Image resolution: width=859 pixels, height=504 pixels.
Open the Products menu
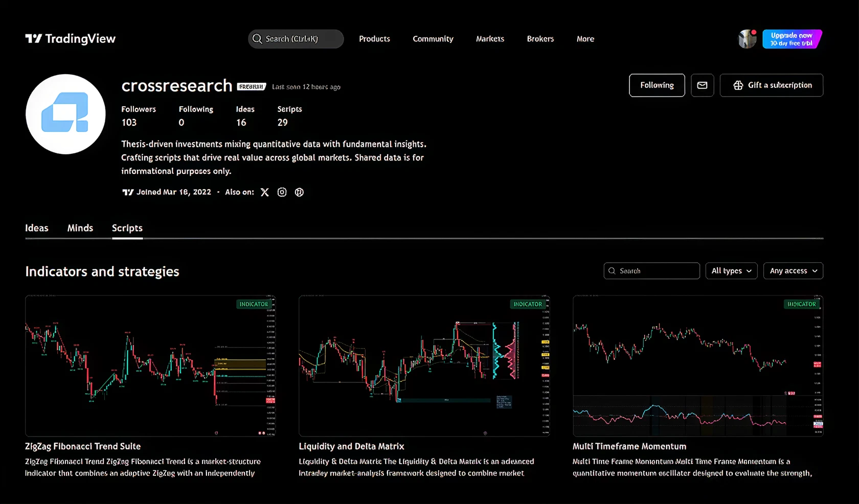coord(374,39)
